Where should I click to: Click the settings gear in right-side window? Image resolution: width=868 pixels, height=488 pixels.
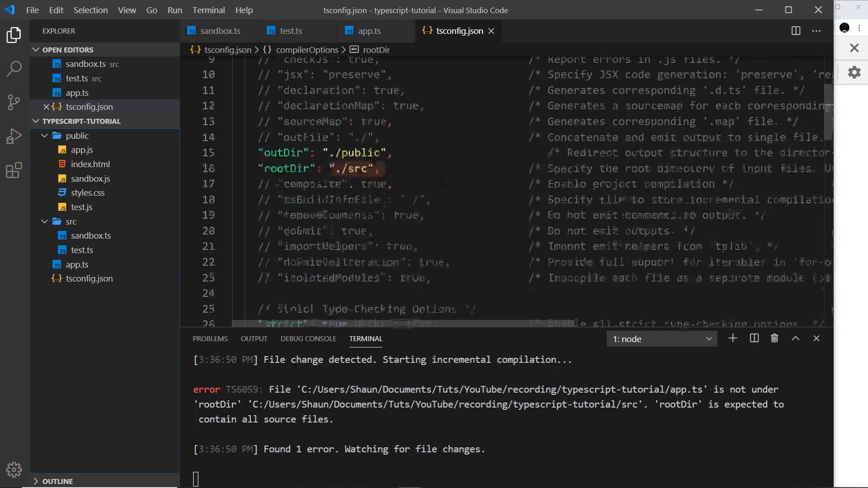point(854,72)
